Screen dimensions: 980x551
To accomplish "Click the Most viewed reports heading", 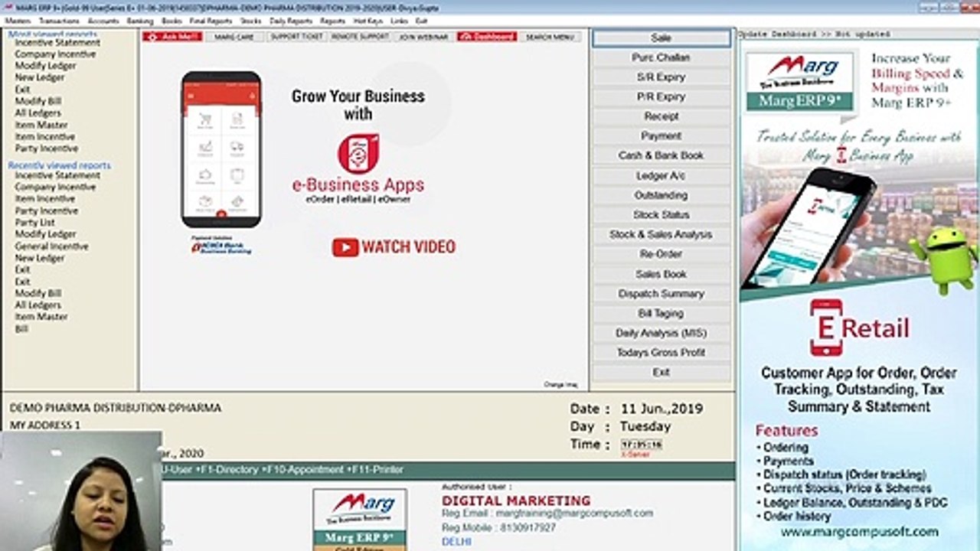I will pos(53,34).
